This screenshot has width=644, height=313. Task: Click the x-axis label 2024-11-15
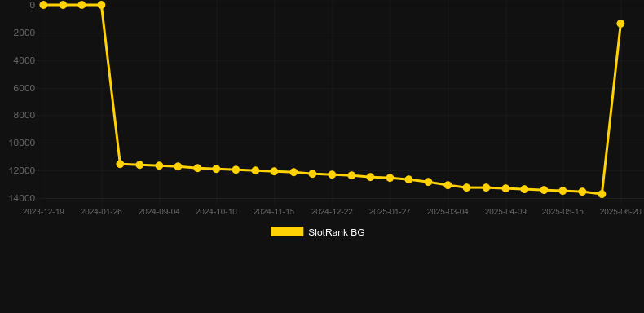(x=274, y=212)
